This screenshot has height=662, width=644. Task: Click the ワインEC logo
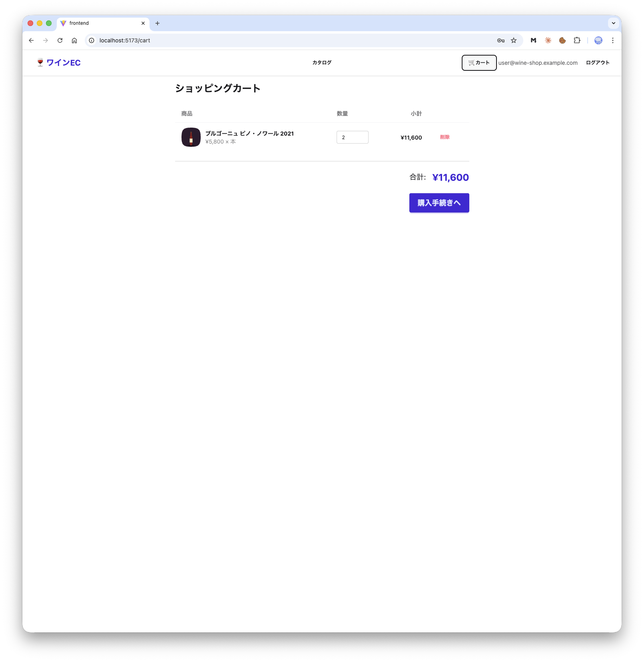click(x=58, y=63)
